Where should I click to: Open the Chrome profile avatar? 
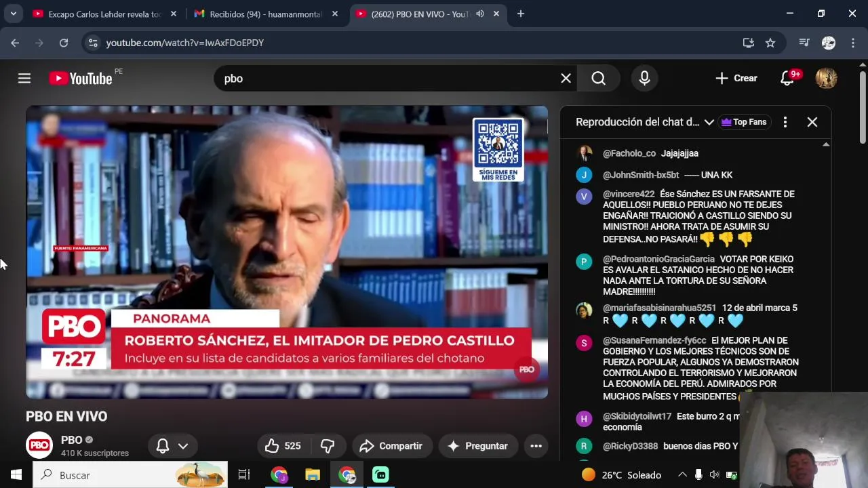pos(829,43)
